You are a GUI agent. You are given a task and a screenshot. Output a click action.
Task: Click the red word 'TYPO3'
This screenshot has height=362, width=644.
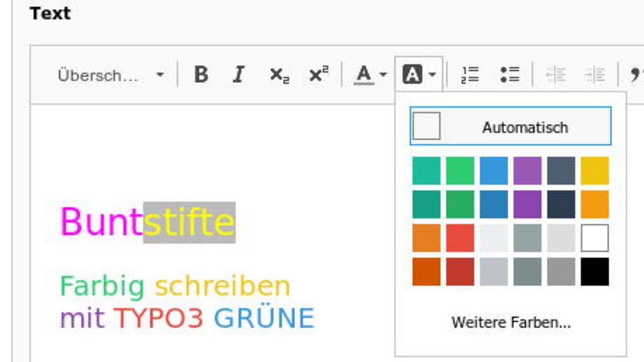click(159, 319)
